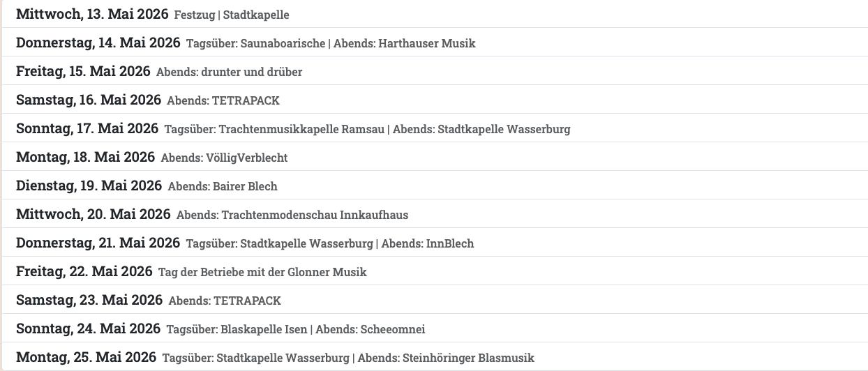Click "Abends: Trachtenmodenschau Innkaufhaus" text

[292, 215]
